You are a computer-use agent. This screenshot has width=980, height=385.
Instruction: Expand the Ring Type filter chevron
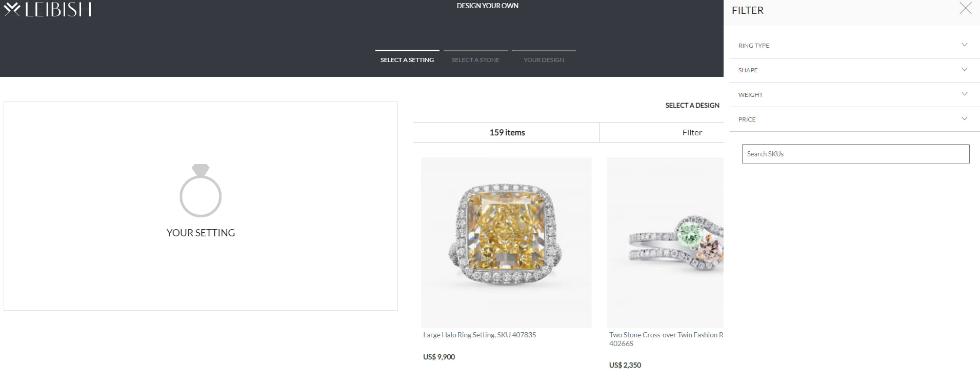[964, 45]
